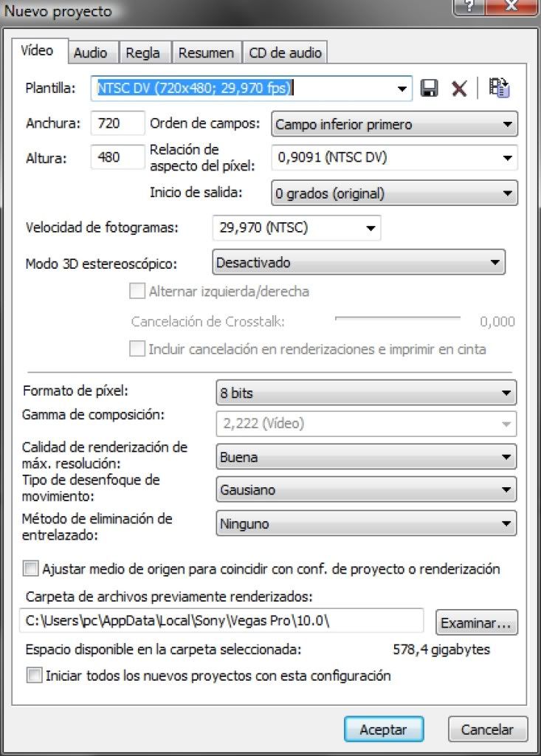Screen dimensions: 541x756
Task: Check Iniciar todos los nuevos proyectos option
Action: [34, 675]
